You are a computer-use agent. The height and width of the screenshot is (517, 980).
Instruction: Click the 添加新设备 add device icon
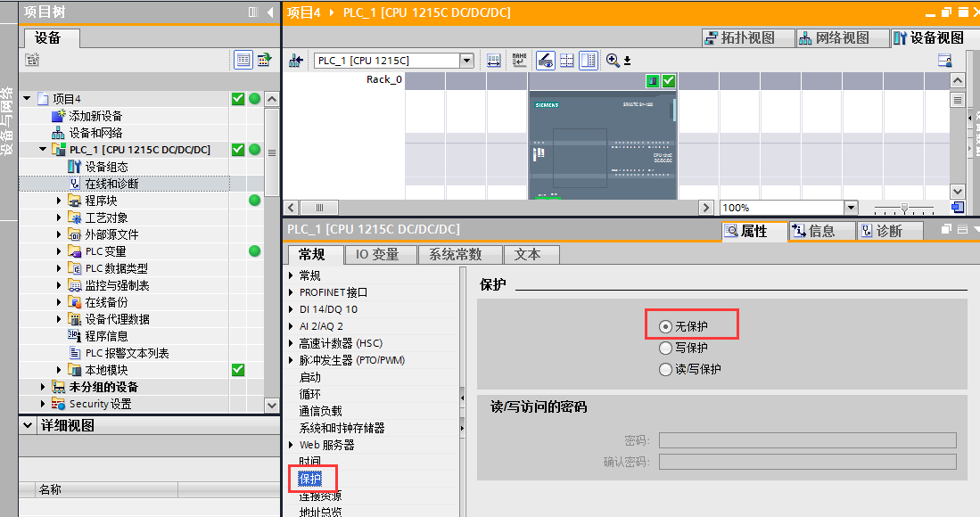pyautogui.click(x=58, y=116)
